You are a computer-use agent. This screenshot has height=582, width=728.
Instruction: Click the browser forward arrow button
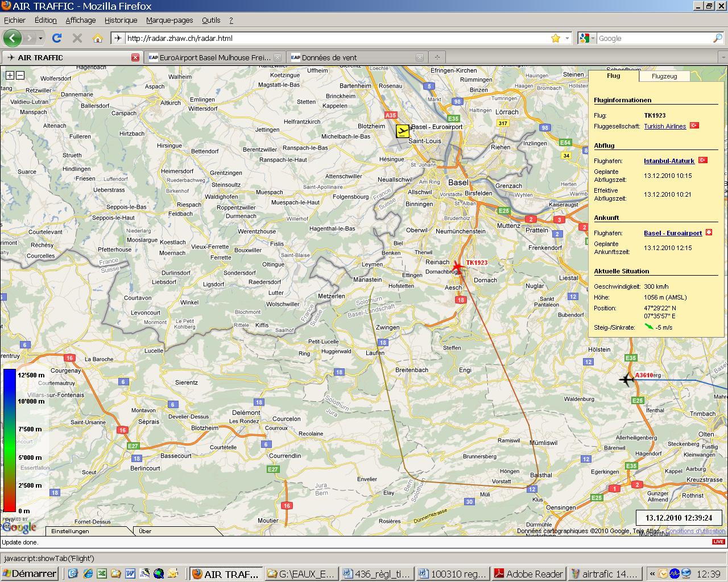click(29, 38)
